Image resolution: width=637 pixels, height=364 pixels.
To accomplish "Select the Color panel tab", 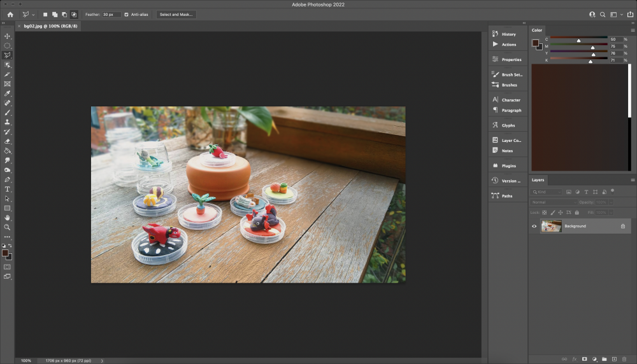I will 536,30.
